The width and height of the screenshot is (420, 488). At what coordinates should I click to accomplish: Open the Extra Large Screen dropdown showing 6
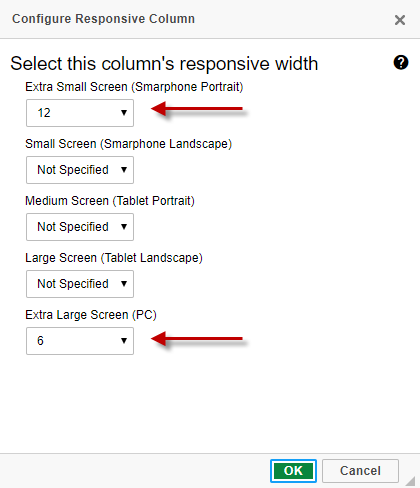point(80,341)
